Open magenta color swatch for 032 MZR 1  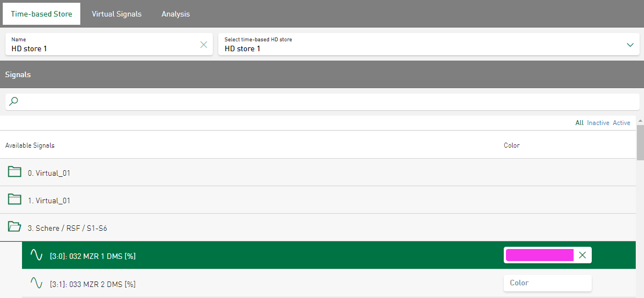tap(540, 255)
